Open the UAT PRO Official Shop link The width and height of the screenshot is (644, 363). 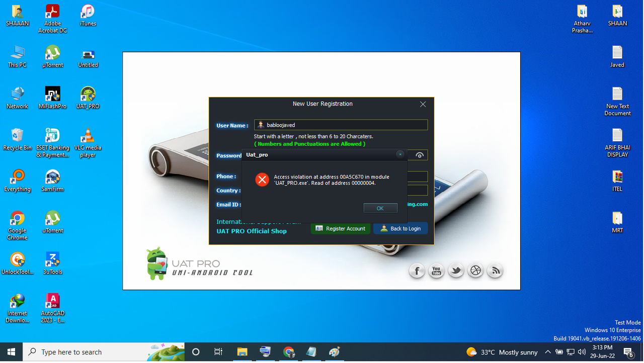click(252, 231)
